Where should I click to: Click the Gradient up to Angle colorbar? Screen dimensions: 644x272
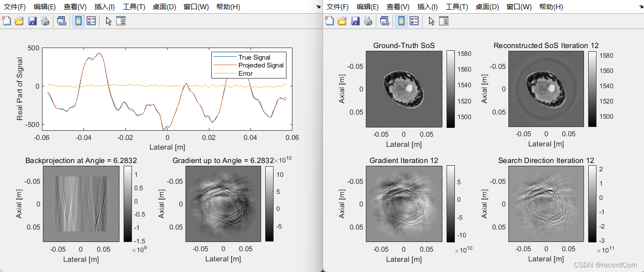pos(269,204)
